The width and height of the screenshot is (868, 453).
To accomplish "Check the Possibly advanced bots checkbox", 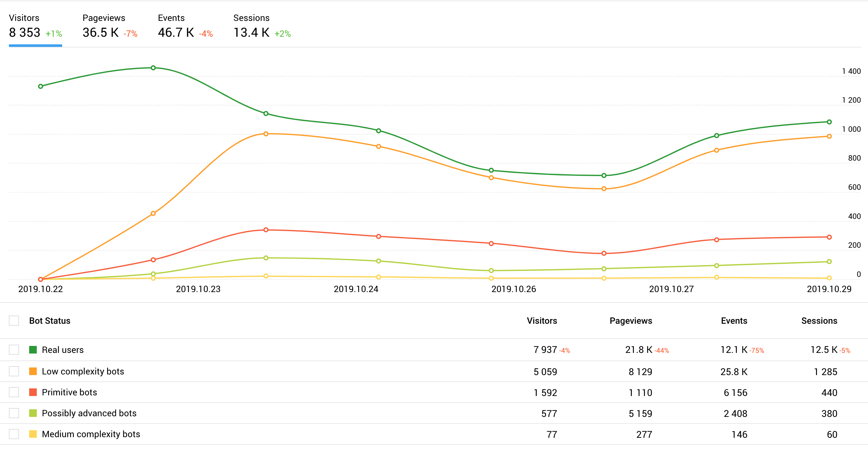I will click(14, 413).
